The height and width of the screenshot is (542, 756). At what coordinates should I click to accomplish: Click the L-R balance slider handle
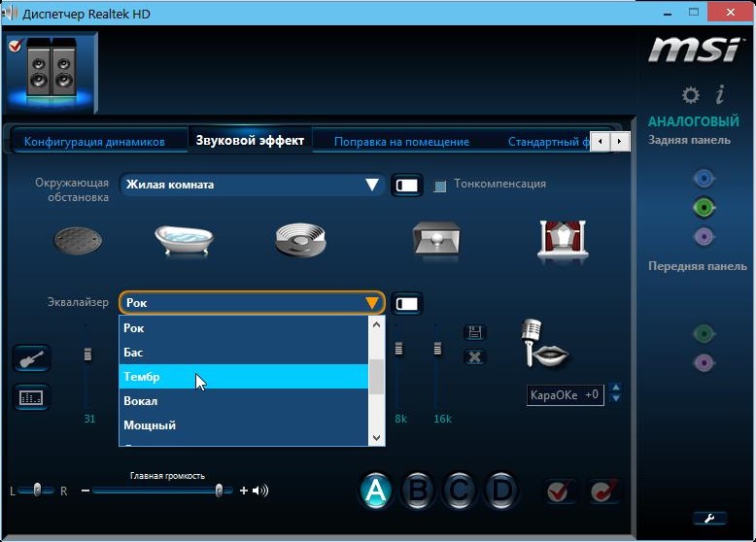[x=37, y=490]
